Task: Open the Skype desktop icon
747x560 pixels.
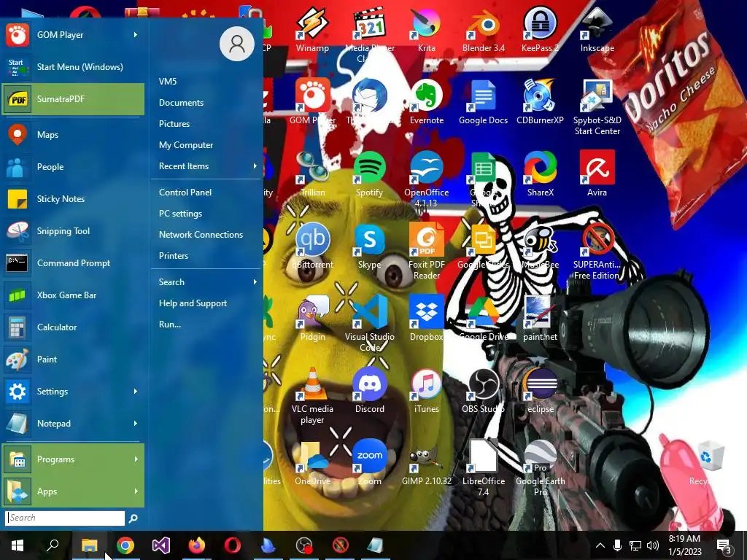Action: [x=370, y=246]
